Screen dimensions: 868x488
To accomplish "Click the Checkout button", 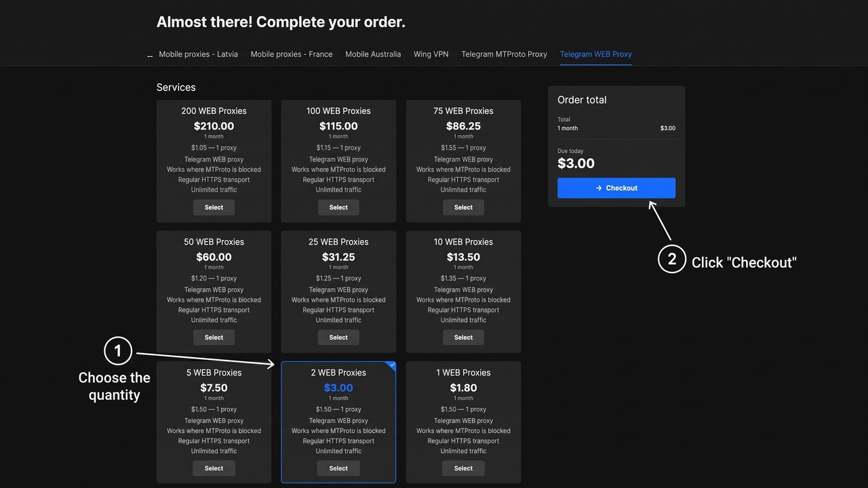I will [x=616, y=188].
